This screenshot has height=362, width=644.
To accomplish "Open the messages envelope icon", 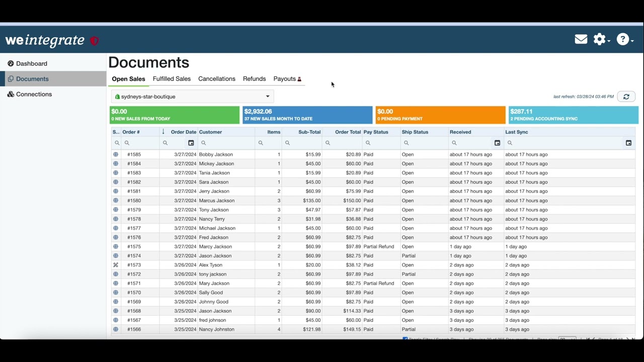I will (581, 39).
